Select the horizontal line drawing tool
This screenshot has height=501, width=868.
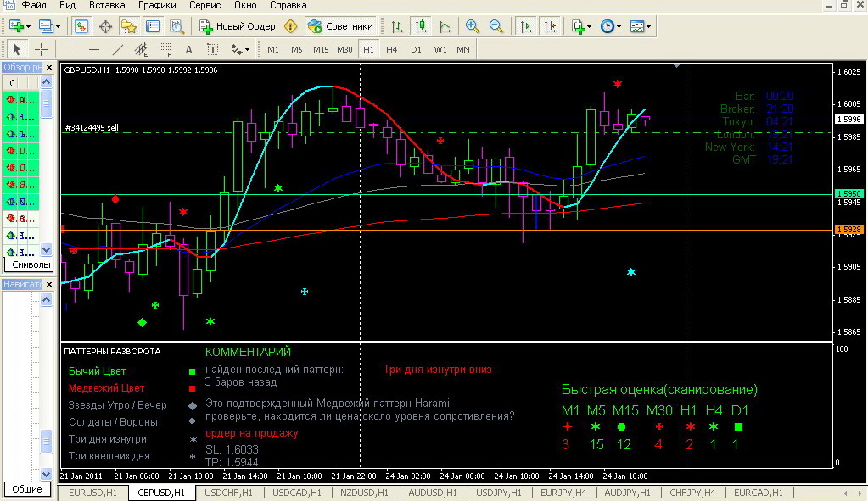[94, 49]
